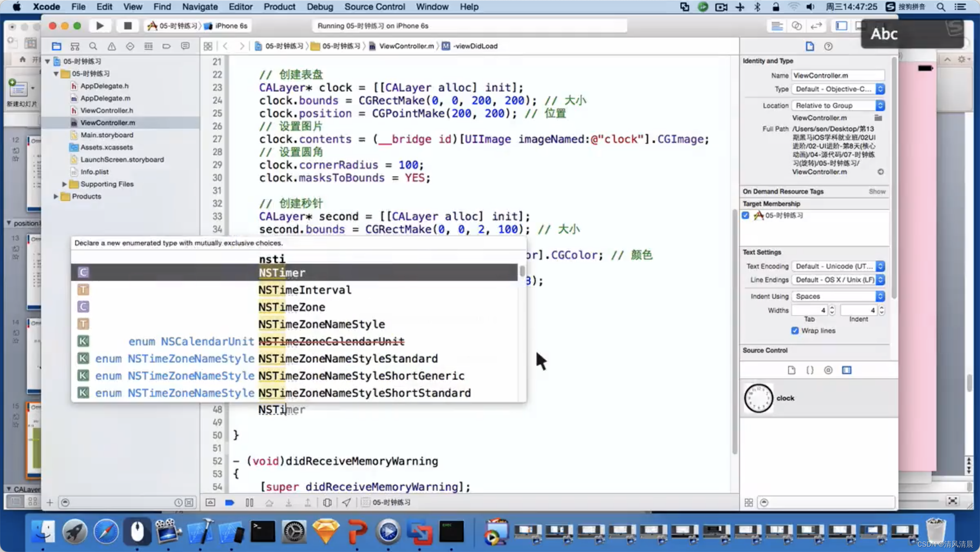Collapse the 05-时钟练习 project root
Screen dimensions: 980x552
coord(47,61)
